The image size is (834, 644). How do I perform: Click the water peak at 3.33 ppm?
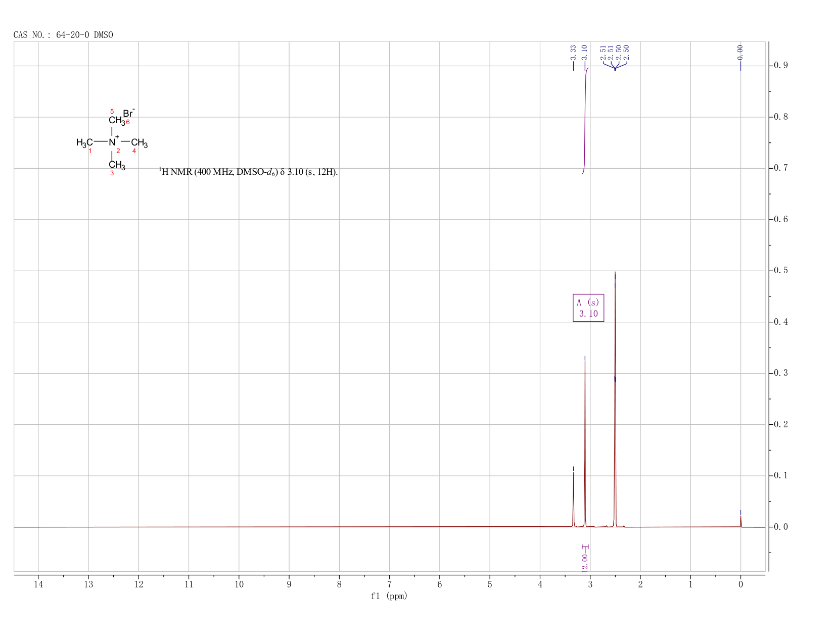click(573, 500)
